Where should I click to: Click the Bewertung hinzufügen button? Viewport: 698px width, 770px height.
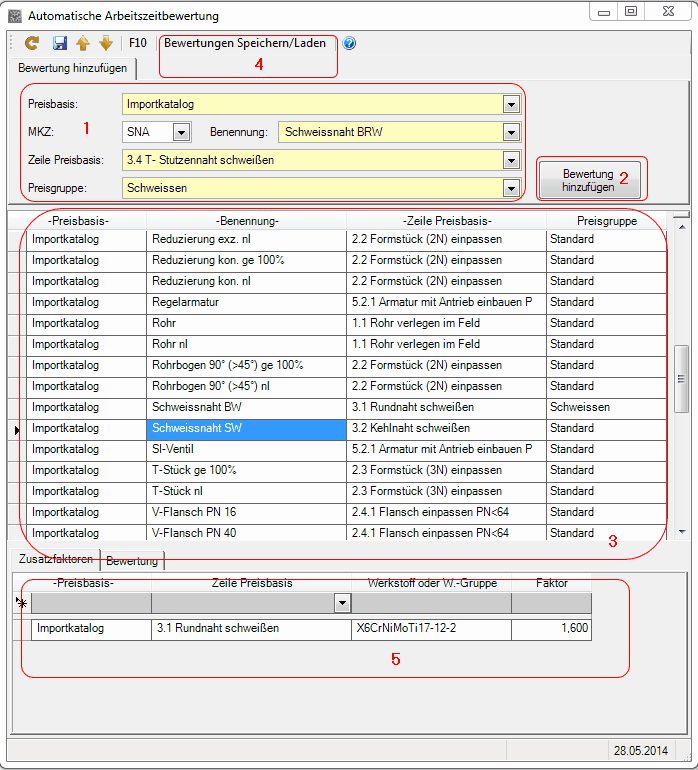588,180
